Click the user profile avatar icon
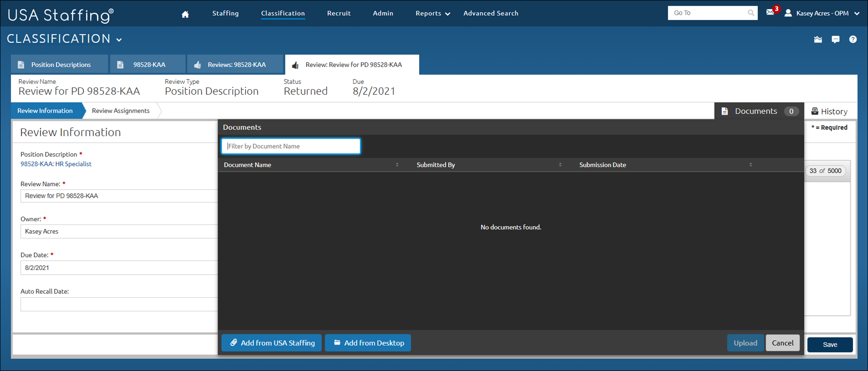The height and width of the screenshot is (371, 868). 788,13
